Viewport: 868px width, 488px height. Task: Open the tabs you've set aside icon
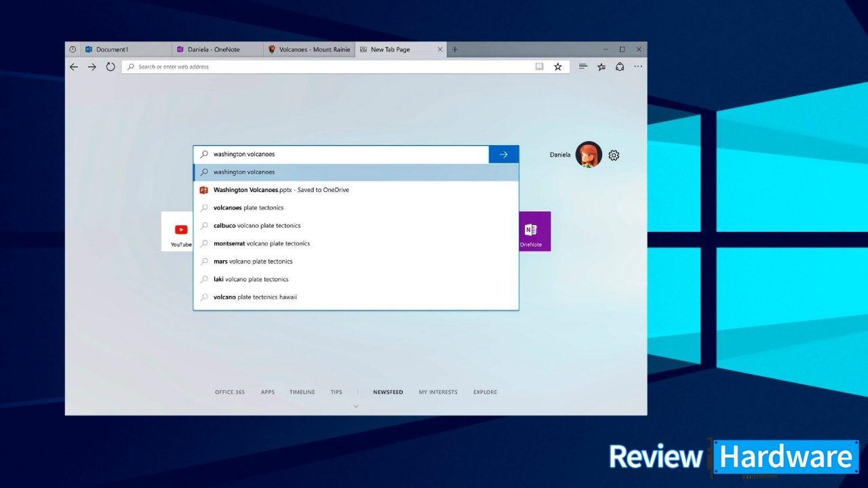click(x=73, y=49)
